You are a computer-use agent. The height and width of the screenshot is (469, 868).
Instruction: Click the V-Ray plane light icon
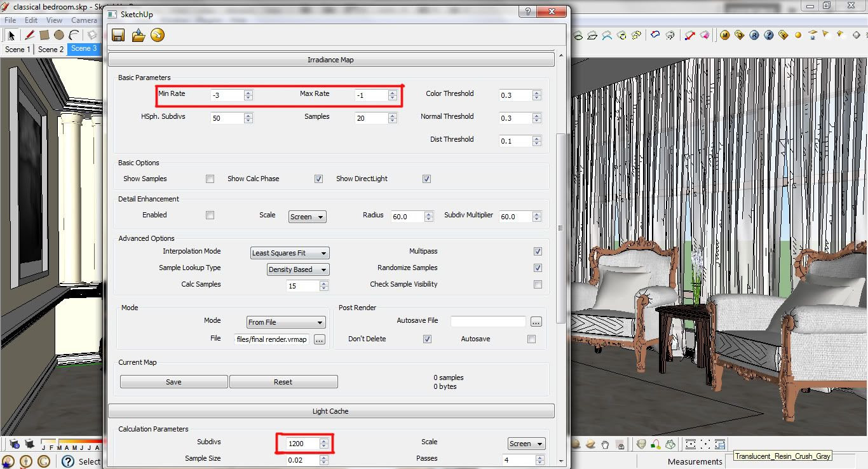[813, 35]
